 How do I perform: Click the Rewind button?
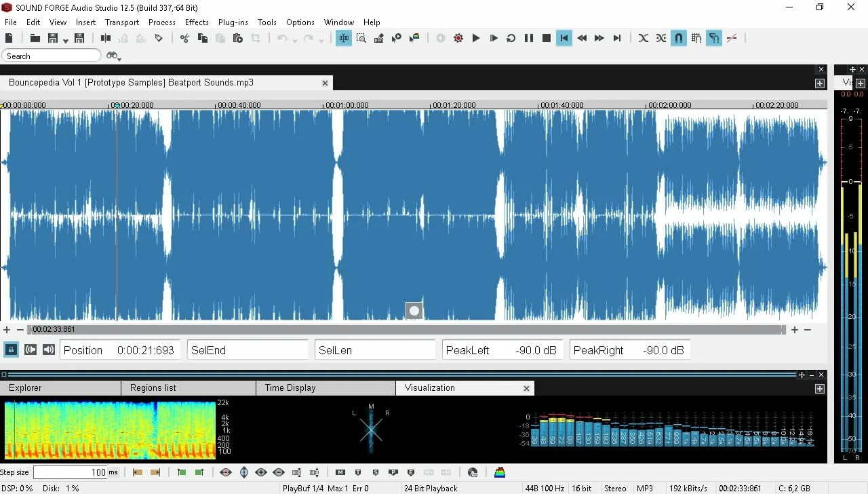[582, 39]
